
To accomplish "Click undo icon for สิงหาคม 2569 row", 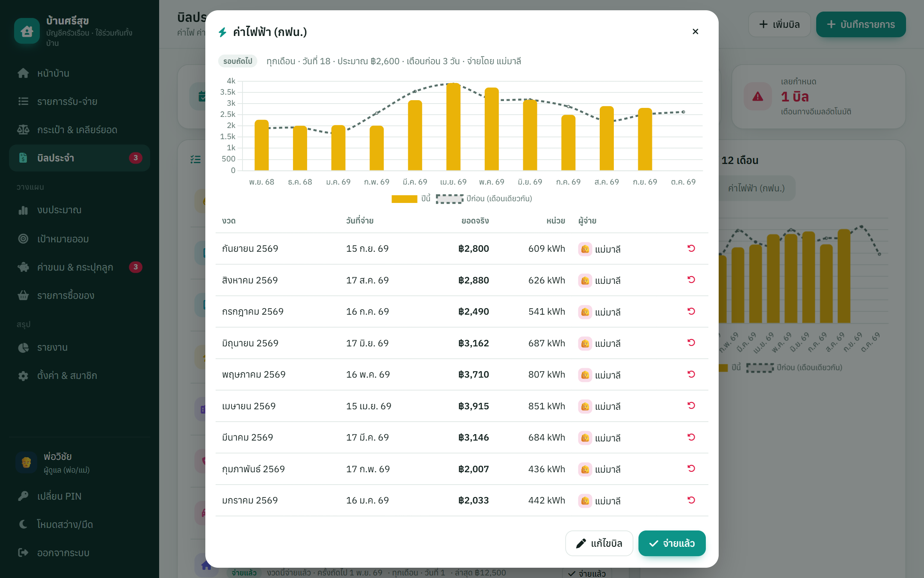I will pos(691,280).
